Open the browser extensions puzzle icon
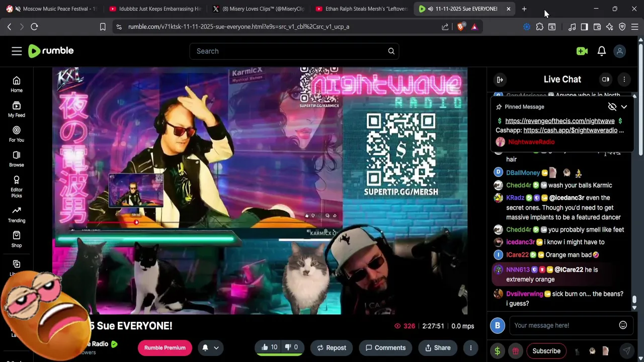This screenshot has width=644, height=362. (539, 27)
